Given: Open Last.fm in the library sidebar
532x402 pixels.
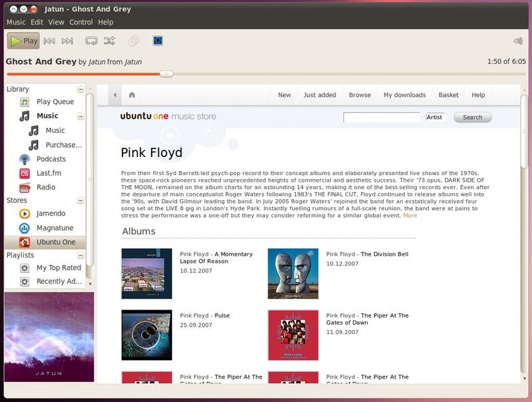Looking at the screenshot, I should tap(49, 173).
